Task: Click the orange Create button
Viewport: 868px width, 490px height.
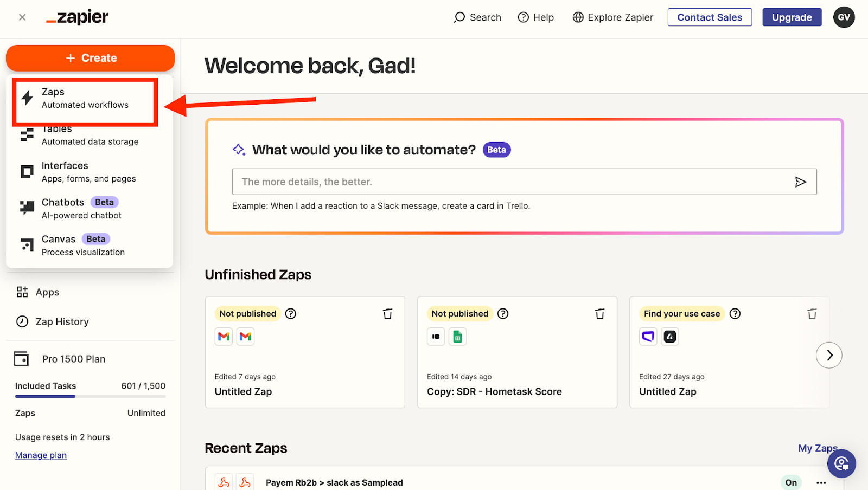Action: coord(91,58)
